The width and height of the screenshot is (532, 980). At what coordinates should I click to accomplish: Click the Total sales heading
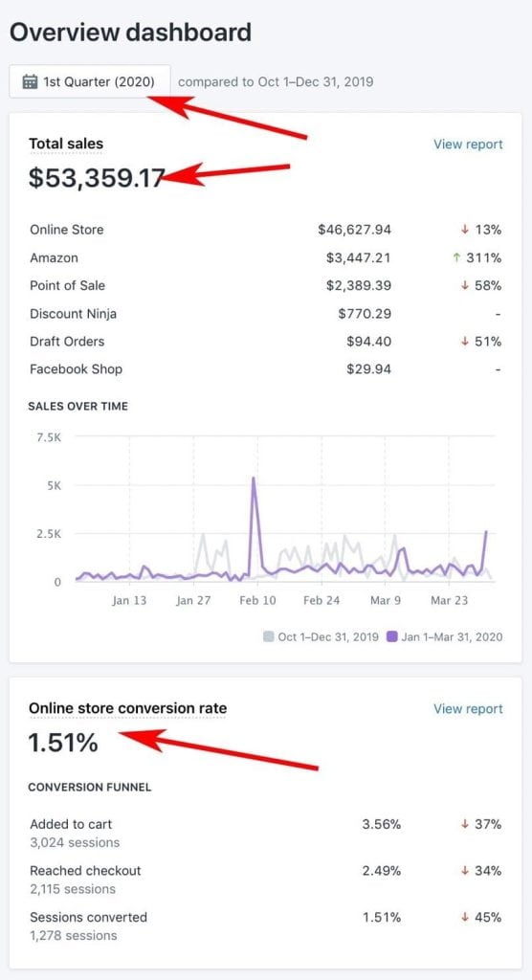click(66, 144)
